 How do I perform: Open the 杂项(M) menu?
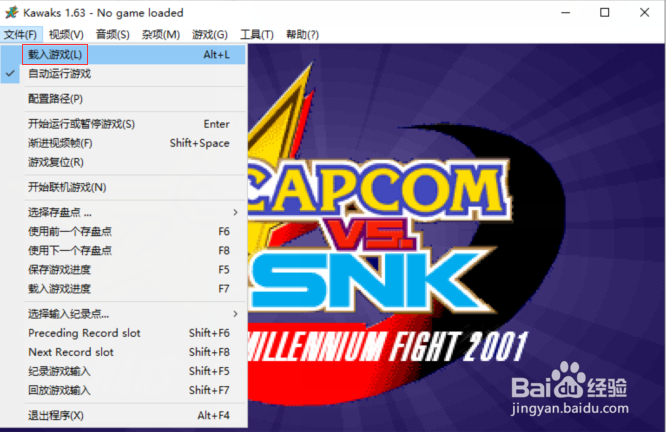point(161,34)
